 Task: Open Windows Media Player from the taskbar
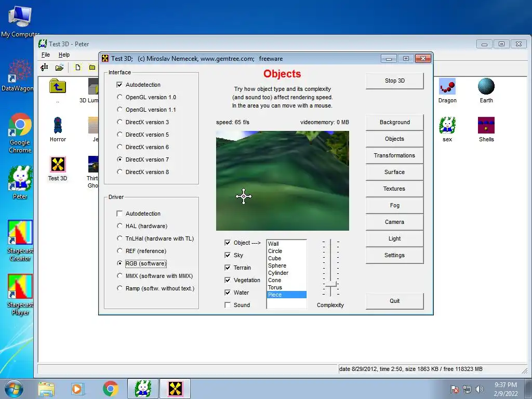click(77, 389)
